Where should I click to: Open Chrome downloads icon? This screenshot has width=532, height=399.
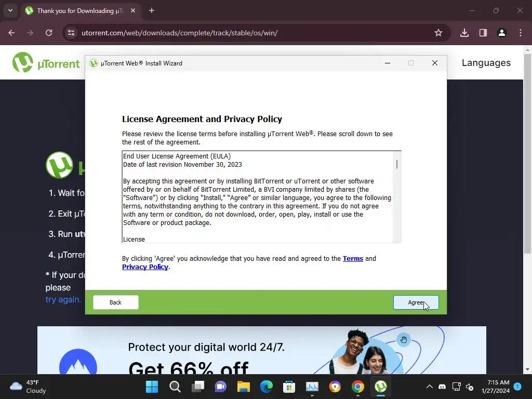pos(464,33)
